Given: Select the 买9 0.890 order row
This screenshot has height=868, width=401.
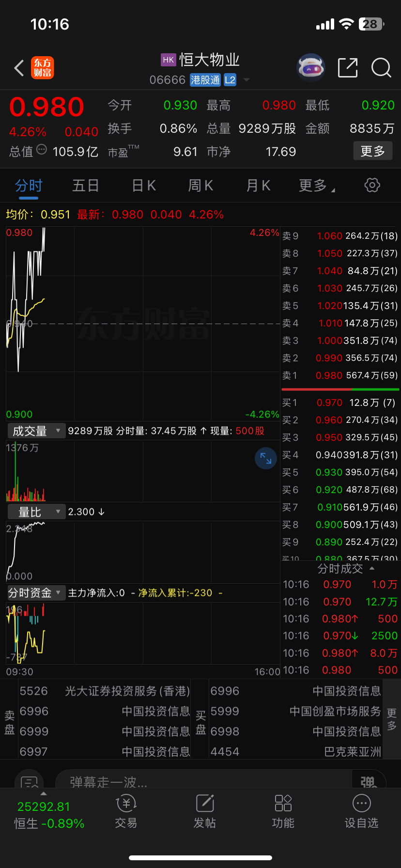Looking at the screenshot, I should click(x=340, y=542).
